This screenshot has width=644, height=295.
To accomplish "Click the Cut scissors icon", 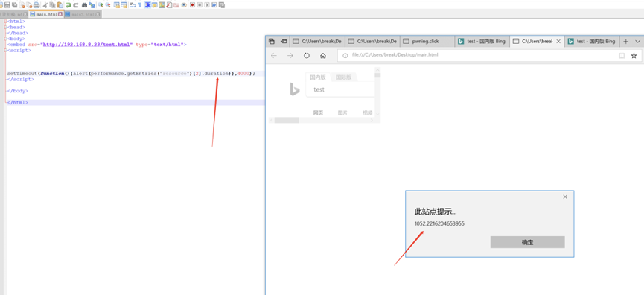I will click(x=45, y=5).
